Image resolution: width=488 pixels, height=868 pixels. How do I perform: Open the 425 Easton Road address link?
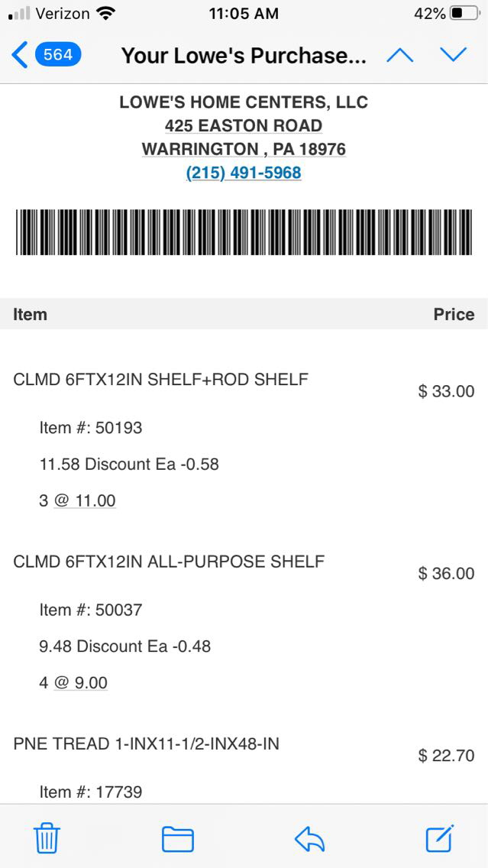coord(244,125)
